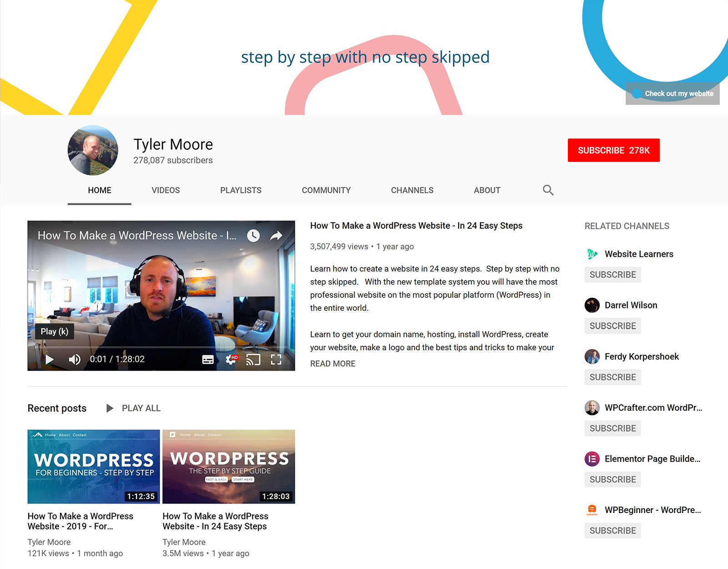Subscribe to Website Learners
This screenshot has width=728, height=569.
coord(613,275)
